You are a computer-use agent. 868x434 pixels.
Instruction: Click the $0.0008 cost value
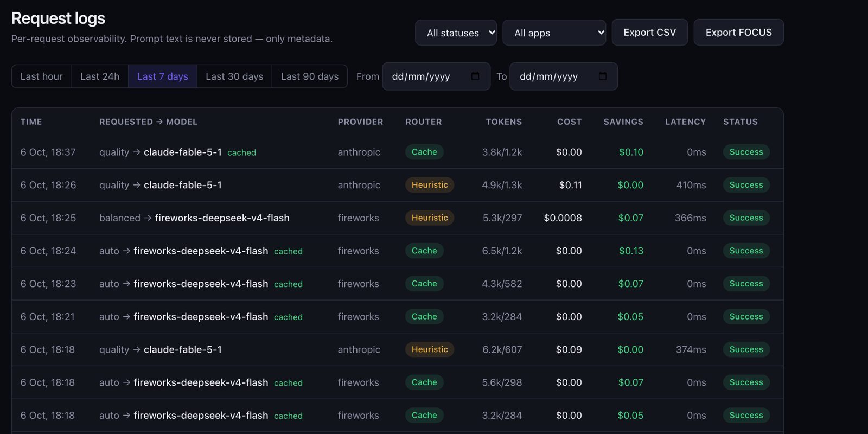coord(563,218)
